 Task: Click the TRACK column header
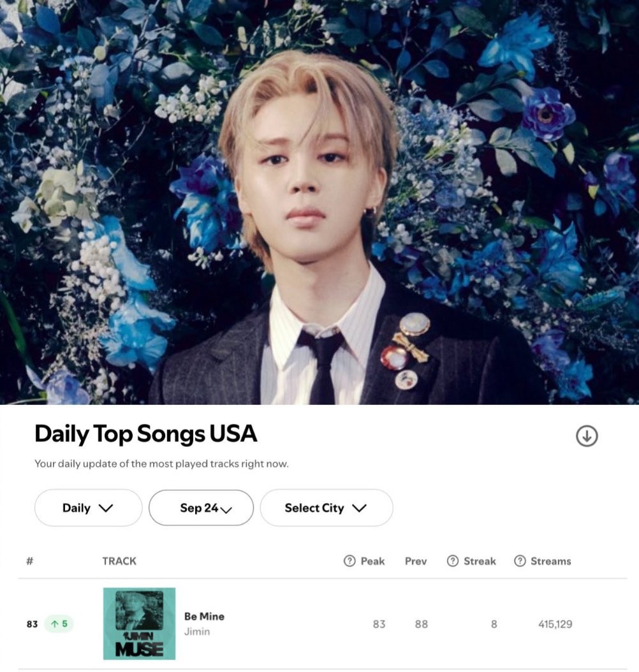pyautogui.click(x=119, y=561)
